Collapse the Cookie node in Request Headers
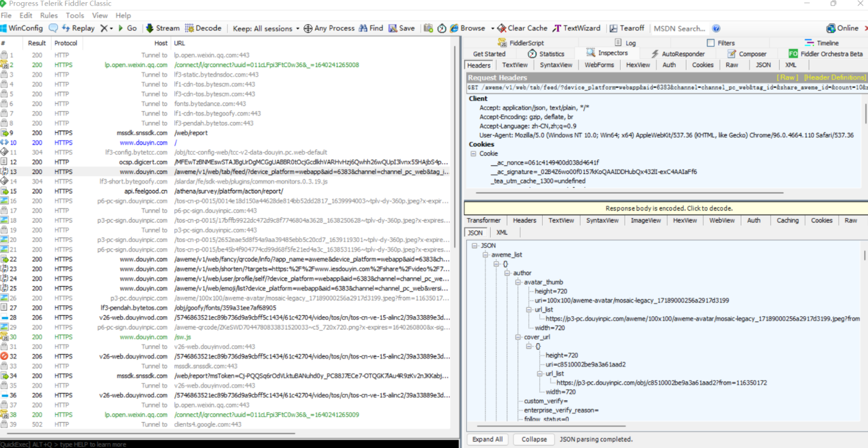Viewport: 868px width, 448px height. (473, 154)
